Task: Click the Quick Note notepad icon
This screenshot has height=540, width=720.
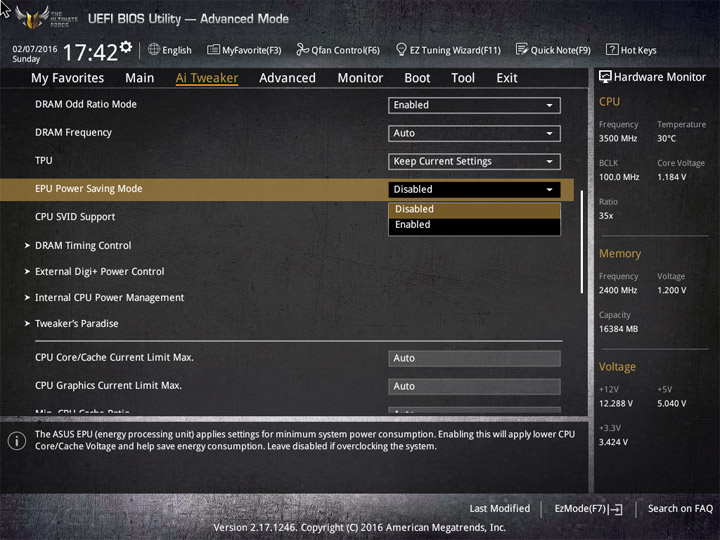Action: [522, 49]
